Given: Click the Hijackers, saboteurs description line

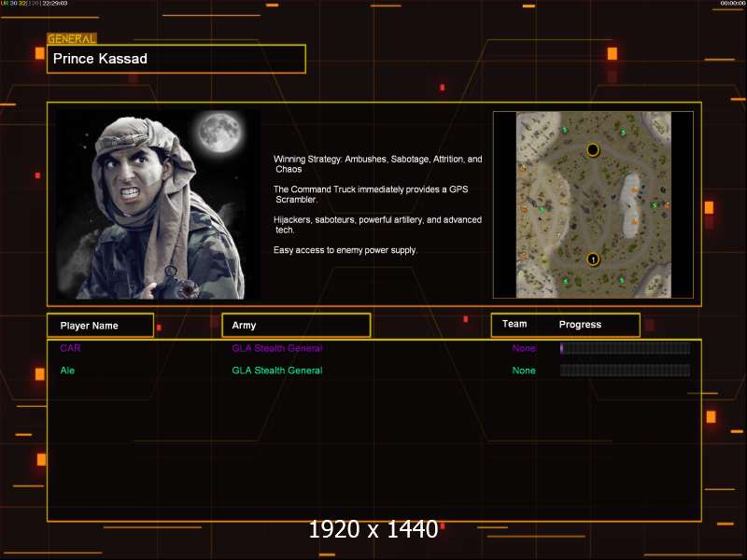Looking at the screenshot, I should point(378,225).
